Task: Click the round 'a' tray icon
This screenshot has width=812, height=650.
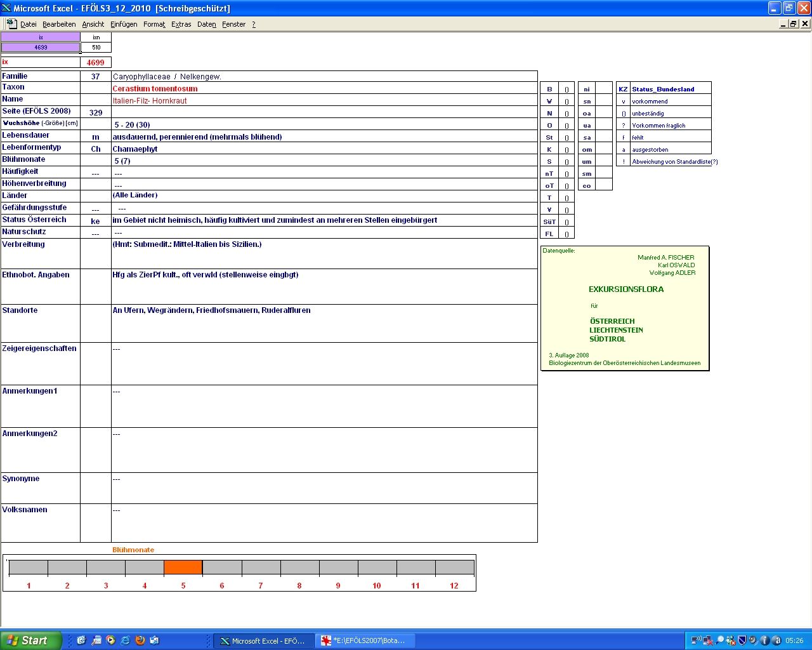Action: coord(776,640)
